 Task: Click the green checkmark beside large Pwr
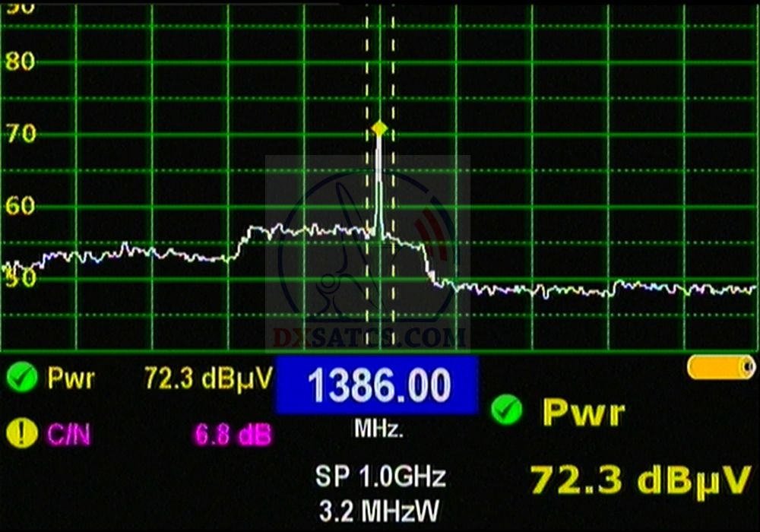507,411
